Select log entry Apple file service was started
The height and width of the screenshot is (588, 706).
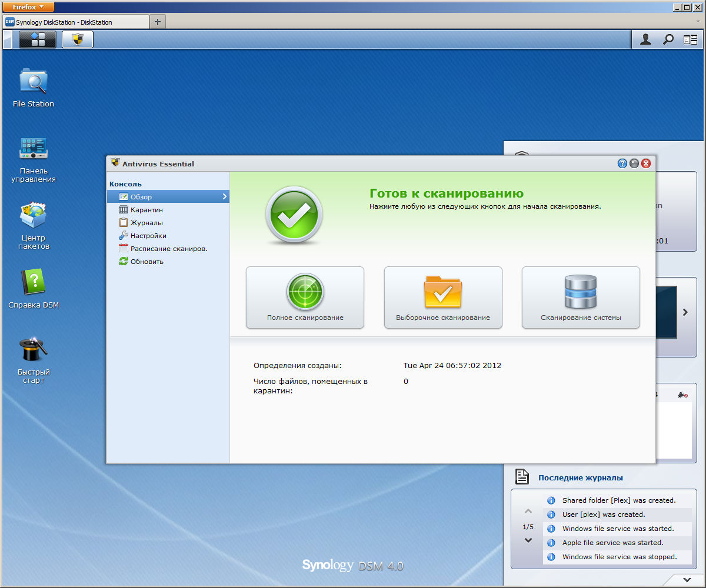tap(617, 543)
